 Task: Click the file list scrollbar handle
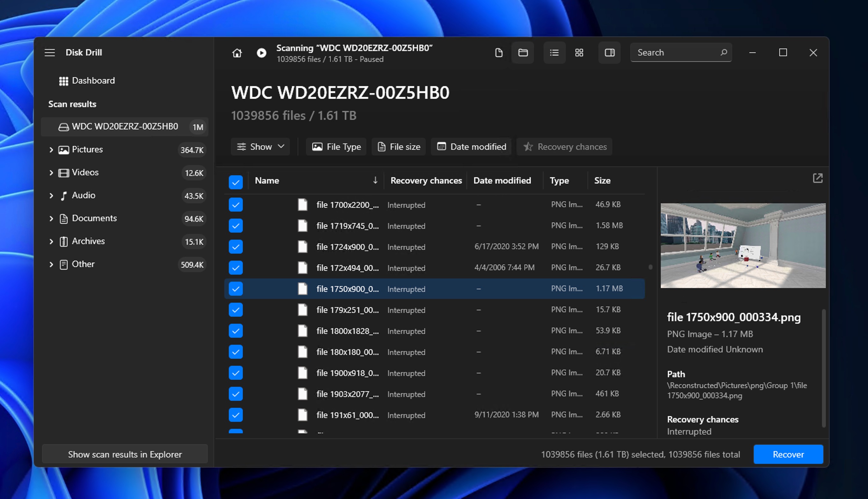pyautogui.click(x=650, y=267)
